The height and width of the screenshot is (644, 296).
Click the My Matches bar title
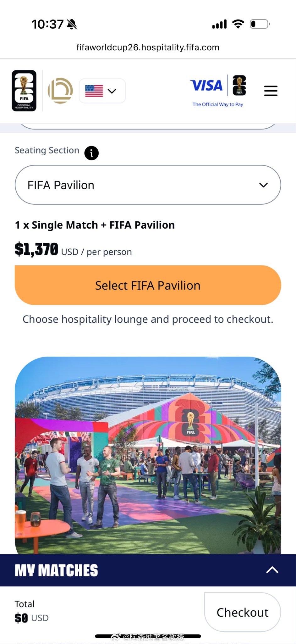pos(56,570)
